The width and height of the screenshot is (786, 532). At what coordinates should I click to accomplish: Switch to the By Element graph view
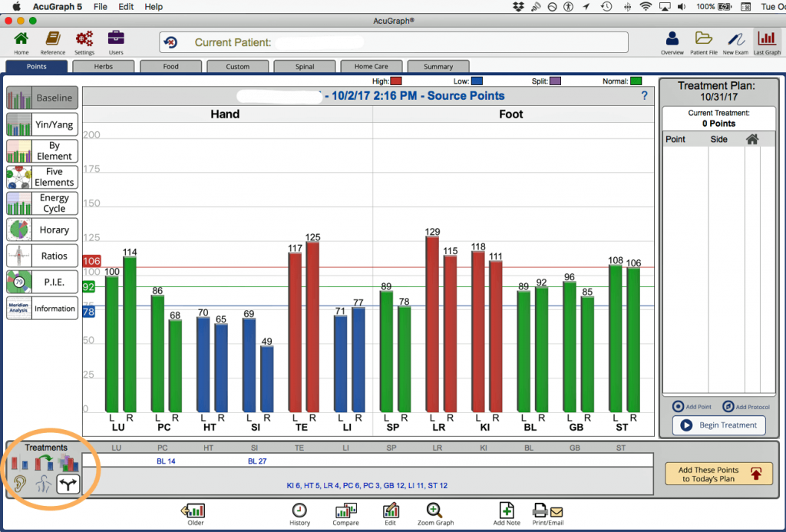point(42,151)
